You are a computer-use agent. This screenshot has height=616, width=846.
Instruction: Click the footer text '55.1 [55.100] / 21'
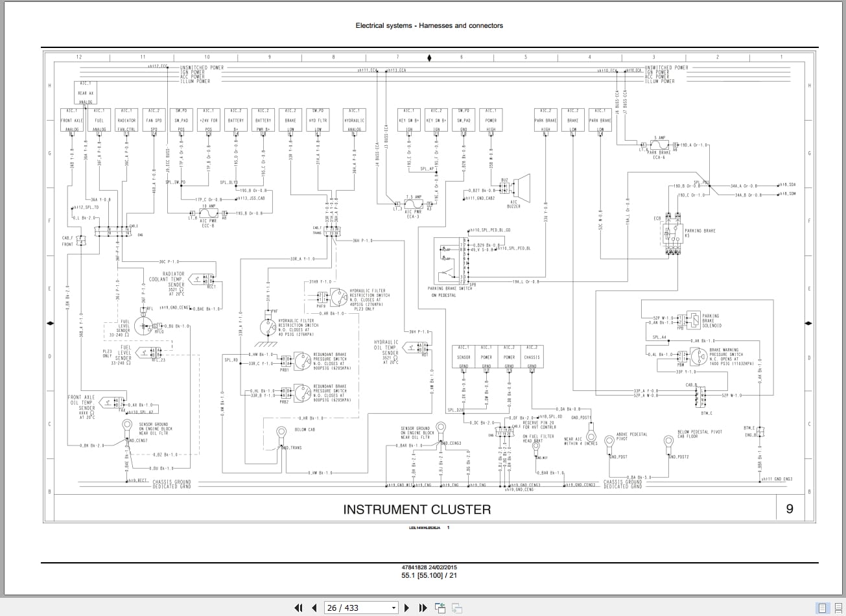point(429,575)
